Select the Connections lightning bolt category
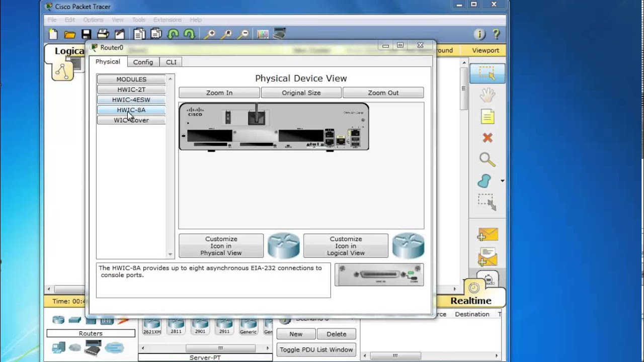The height and width of the screenshot is (362, 644). (x=123, y=320)
